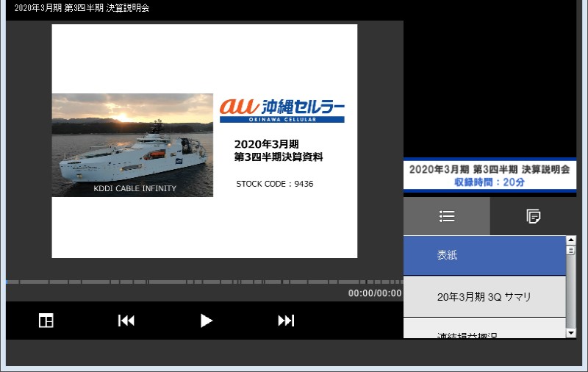Click the chapter list scroll-up arrow
The width and height of the screenshot is (588, 372).
tap(571, 240)
